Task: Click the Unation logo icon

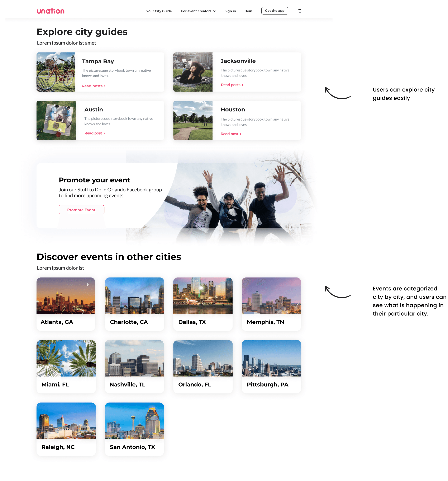Action: pyautogui.click(x=51, y=10)
